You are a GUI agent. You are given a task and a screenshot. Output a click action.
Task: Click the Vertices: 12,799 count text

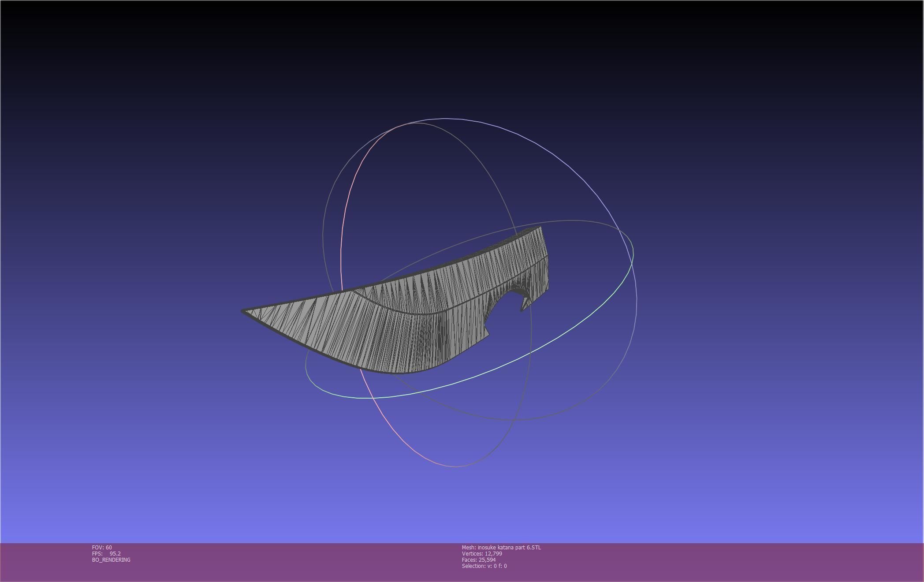point(482,554)
